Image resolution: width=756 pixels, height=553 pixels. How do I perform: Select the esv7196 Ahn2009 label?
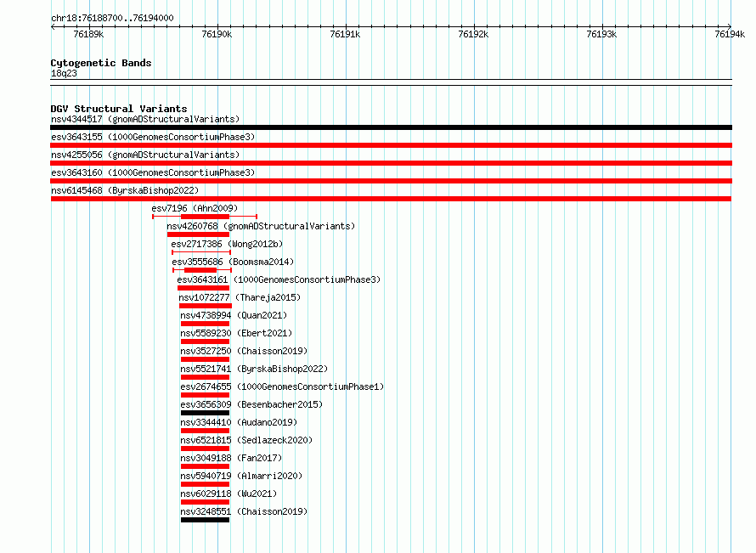pyautogui.click(x=195, y=208)
